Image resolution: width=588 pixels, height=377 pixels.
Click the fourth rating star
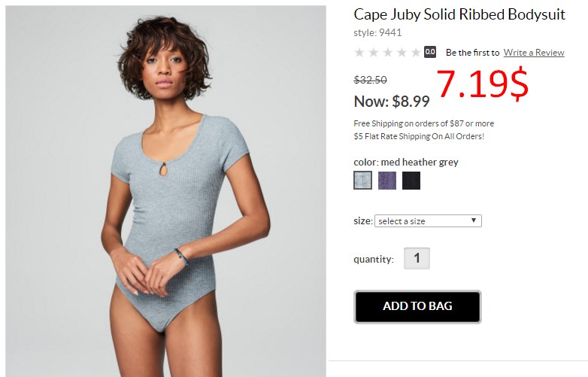tap(402, 53)
